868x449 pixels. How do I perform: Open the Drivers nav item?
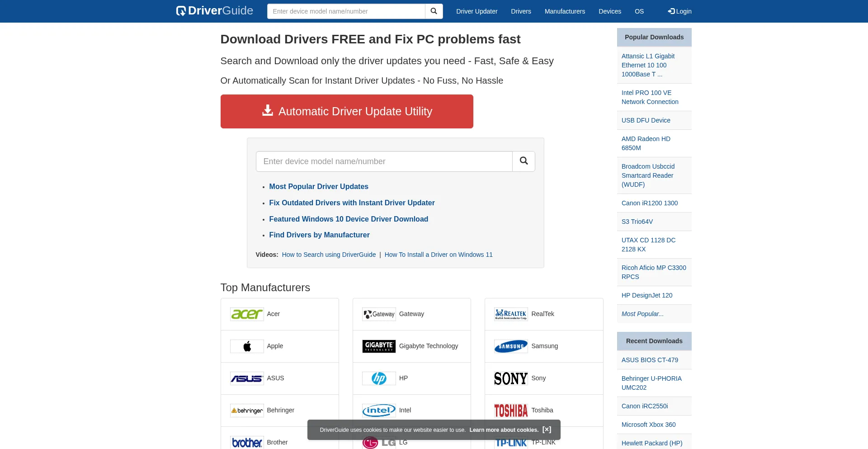(521, 11)
